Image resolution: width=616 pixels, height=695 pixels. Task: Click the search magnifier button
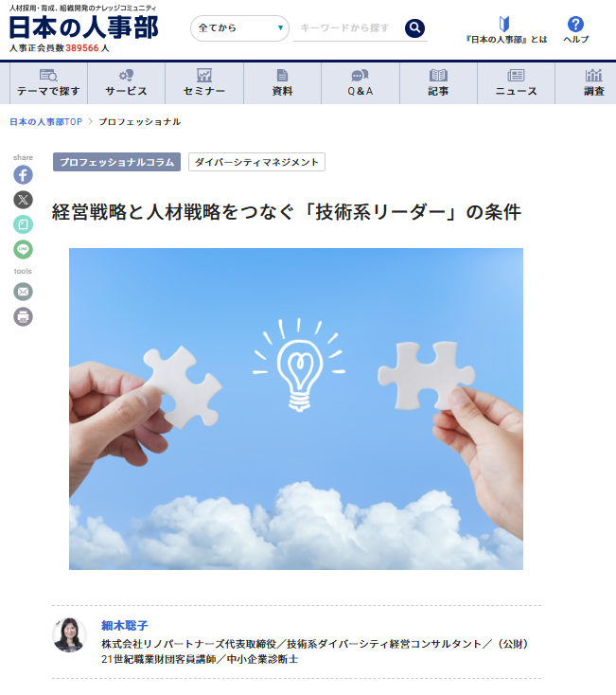pyautogui.click(x=414, y=27)
